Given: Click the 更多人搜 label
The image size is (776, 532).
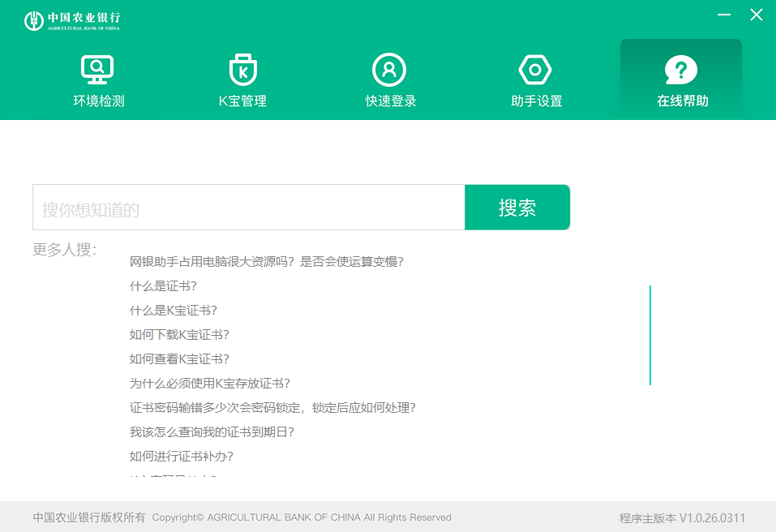Looking at the screenshot, I should point(64,250).
